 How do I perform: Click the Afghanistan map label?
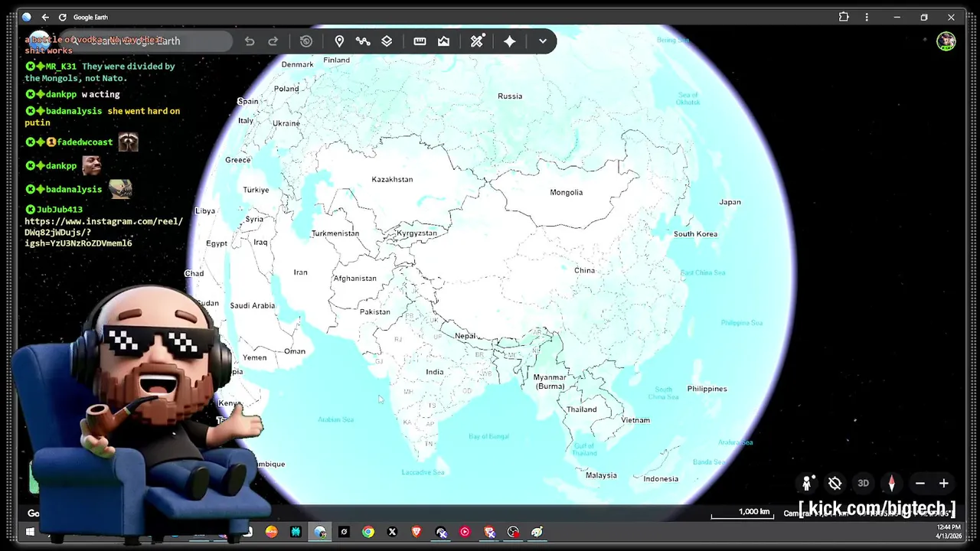pyautogui.click(x=354, y=279)
